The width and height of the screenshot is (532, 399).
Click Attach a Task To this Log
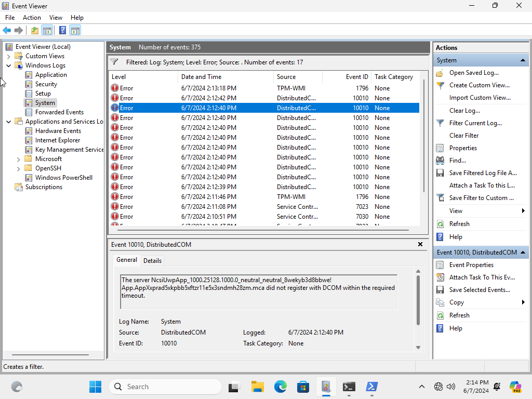pyautogui.click(x=482, y=185)
